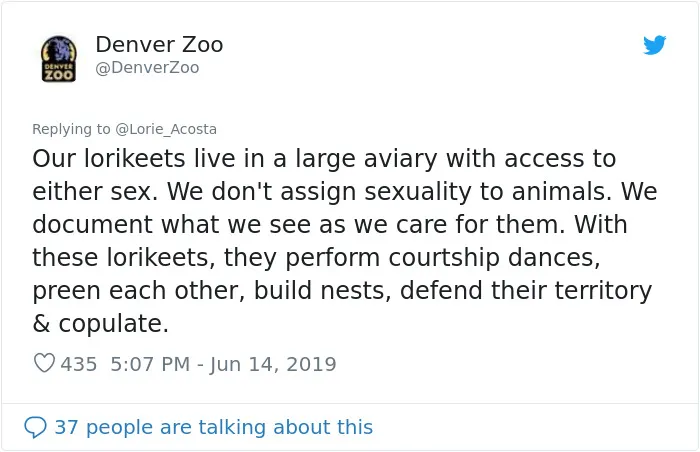Click the speech bubble reply icon

(35, 427)
